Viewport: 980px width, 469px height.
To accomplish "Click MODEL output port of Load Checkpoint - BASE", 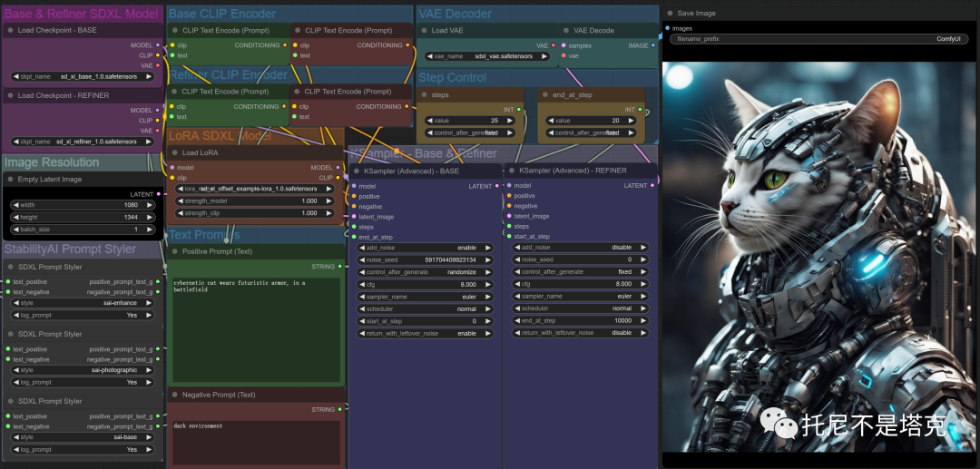I will [x=158, y=45].
